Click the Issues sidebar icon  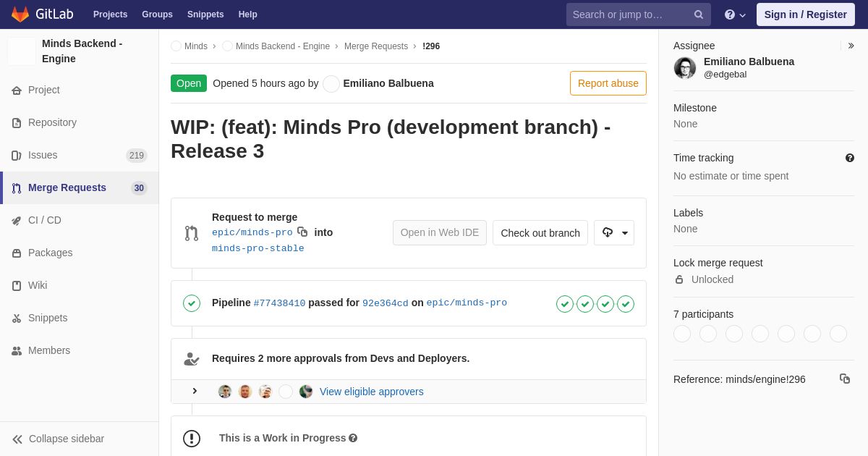coord(17,156)
